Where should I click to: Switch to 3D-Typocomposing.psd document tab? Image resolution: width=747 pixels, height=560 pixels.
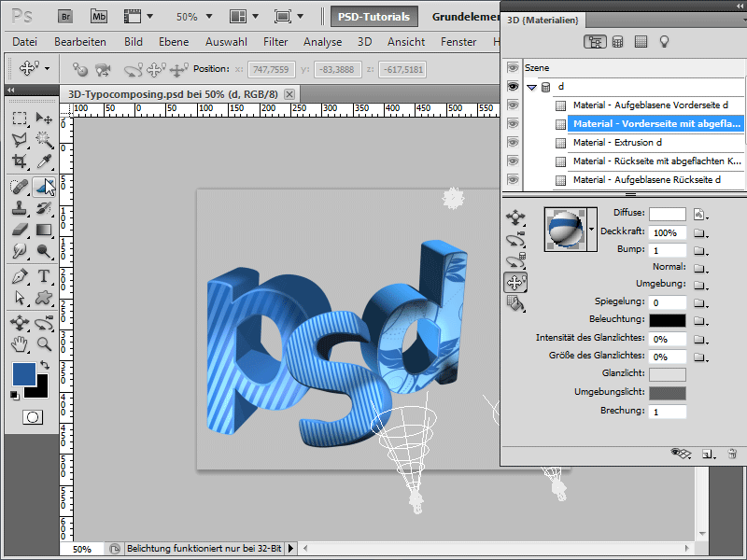tap(173, 94)
